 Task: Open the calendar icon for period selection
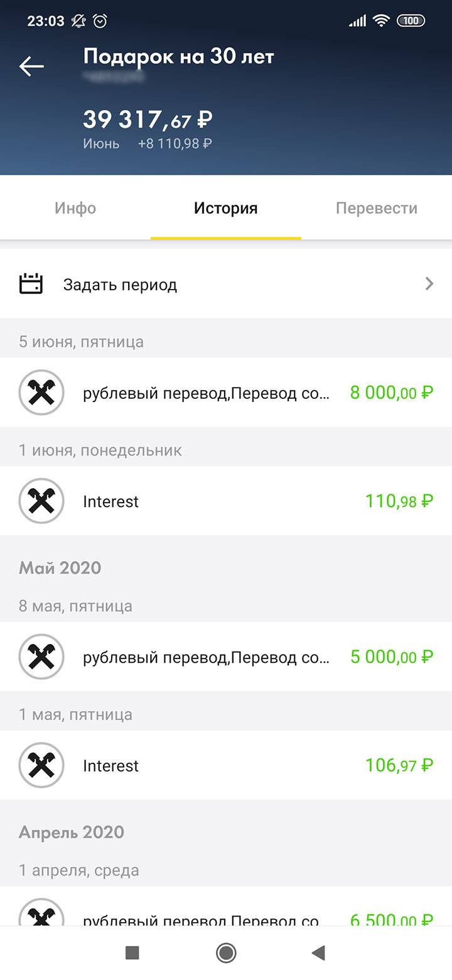[31, 284]
